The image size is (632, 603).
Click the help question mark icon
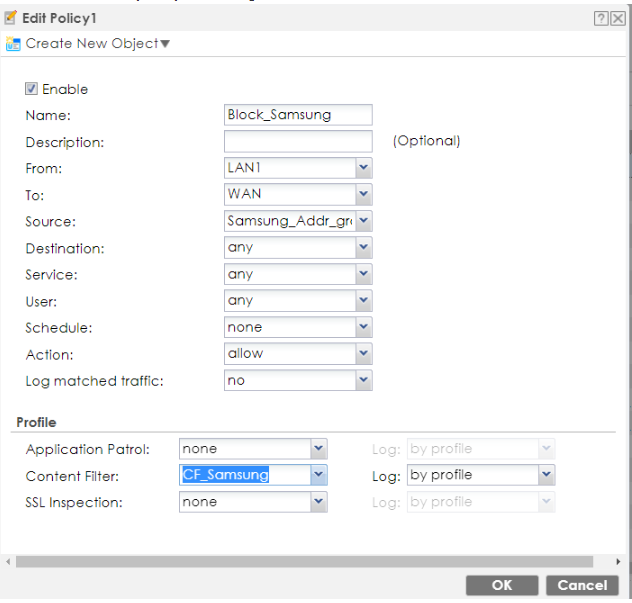point(600,19)
